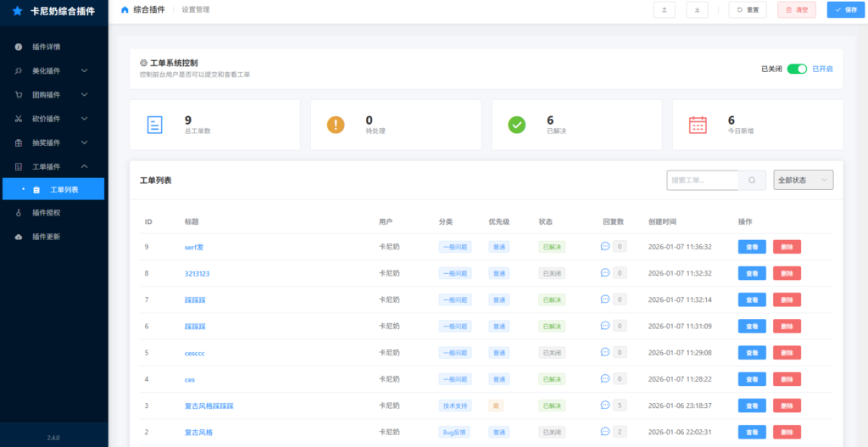The image size is (868, 447).
Task: Click the star logo in the sidebar header
Action: [x=17, y=11]
